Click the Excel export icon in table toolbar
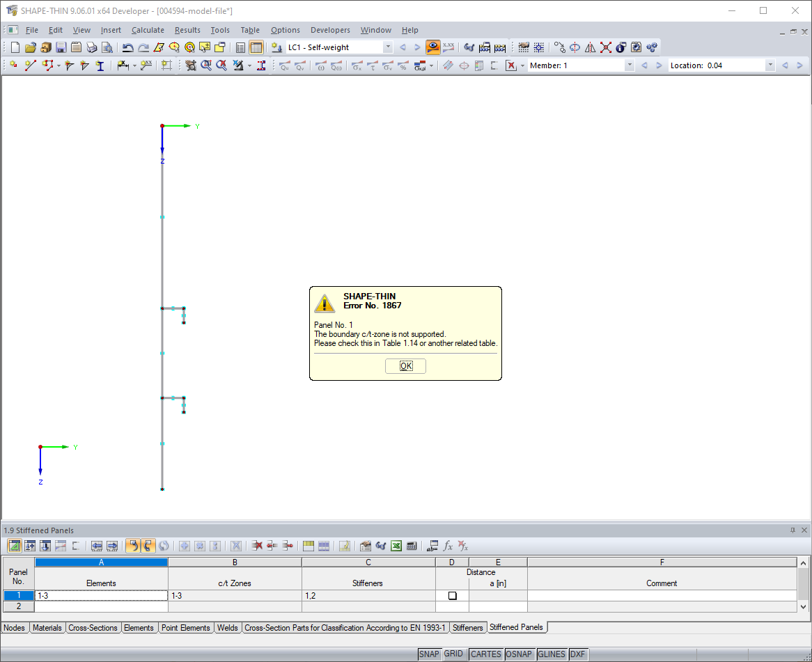Screen dimensions: 812x662 pos(396,546)
